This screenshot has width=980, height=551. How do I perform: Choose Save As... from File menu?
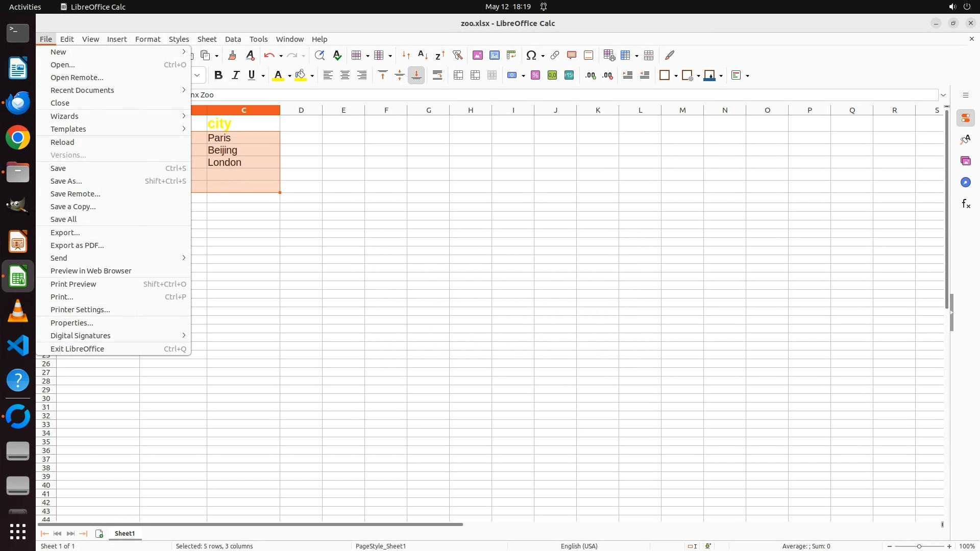tap(66, 181)
